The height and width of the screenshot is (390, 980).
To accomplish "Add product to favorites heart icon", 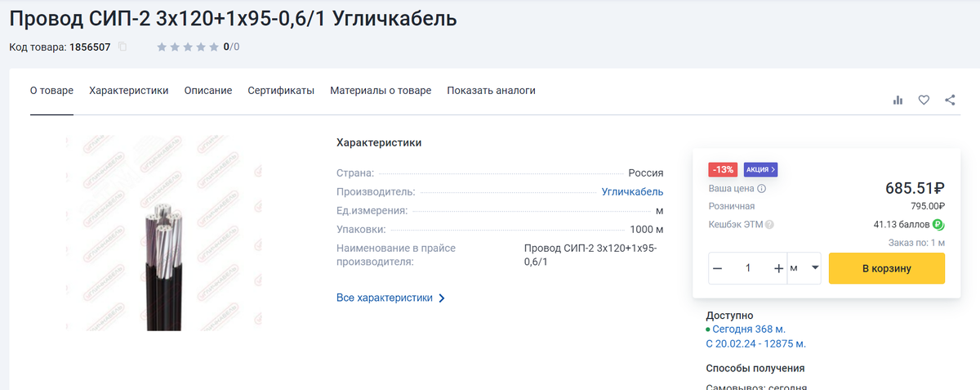I will [924, 100].
